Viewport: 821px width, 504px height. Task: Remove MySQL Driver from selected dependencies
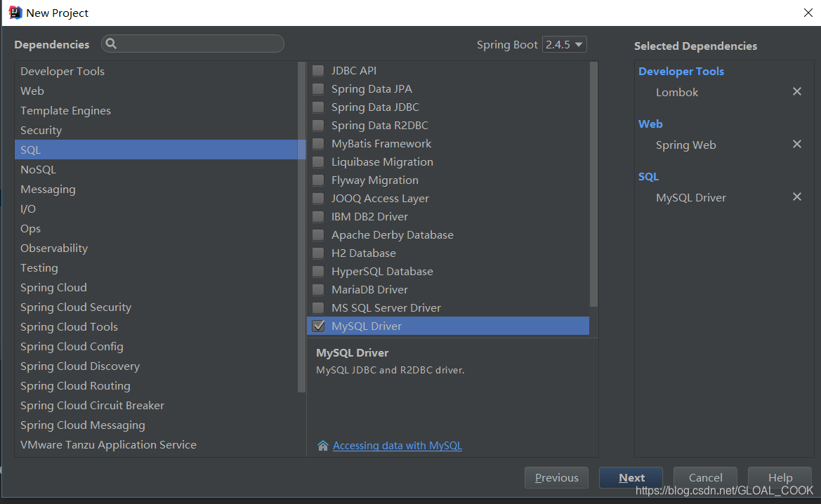click(x=797, y=197)
